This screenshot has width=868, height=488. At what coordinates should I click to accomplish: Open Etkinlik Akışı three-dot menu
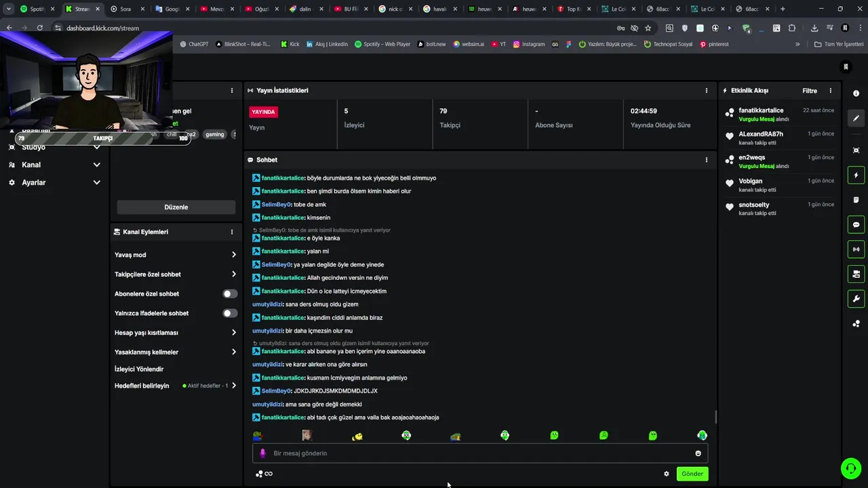pos(830,90)
